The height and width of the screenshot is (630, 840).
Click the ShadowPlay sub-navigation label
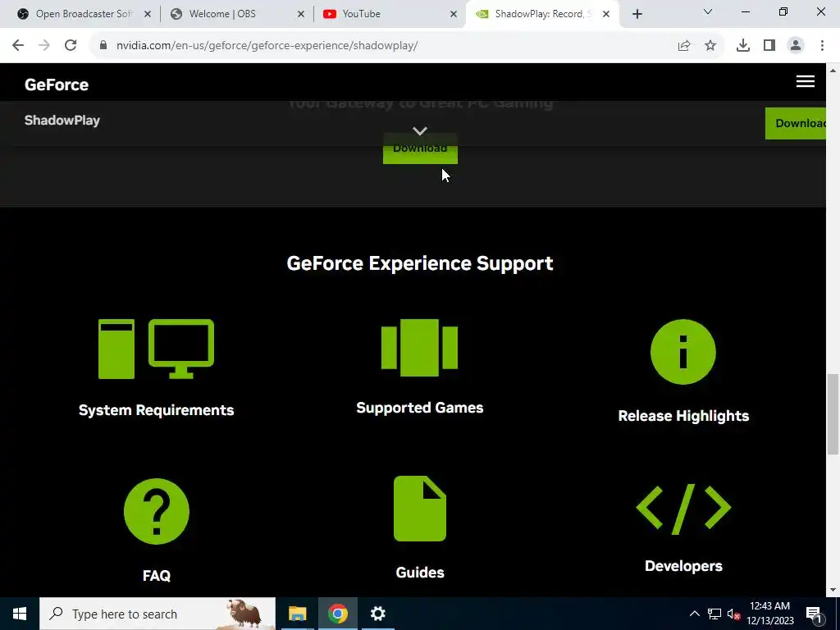click(x=62, y=121)
